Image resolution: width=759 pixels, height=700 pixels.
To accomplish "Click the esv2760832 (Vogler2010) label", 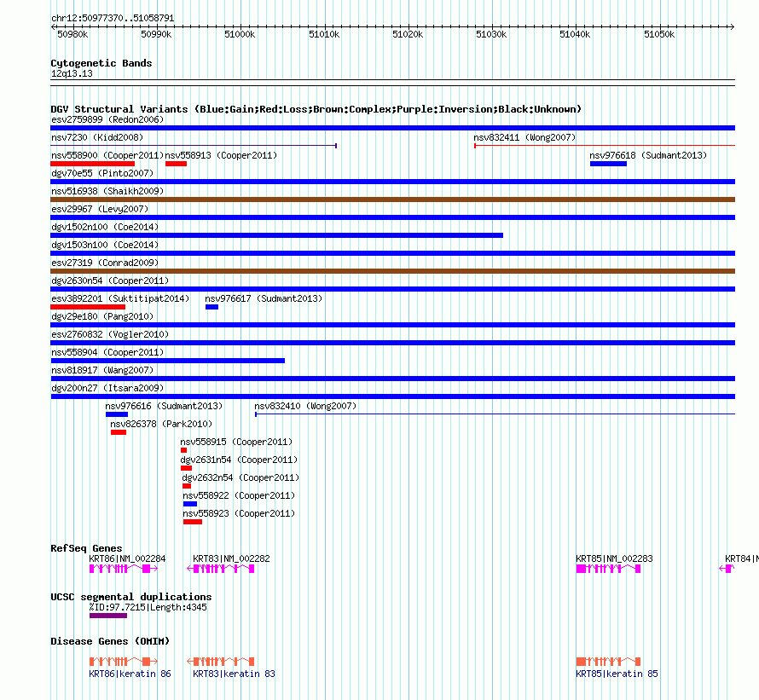I will click(110, 334).
